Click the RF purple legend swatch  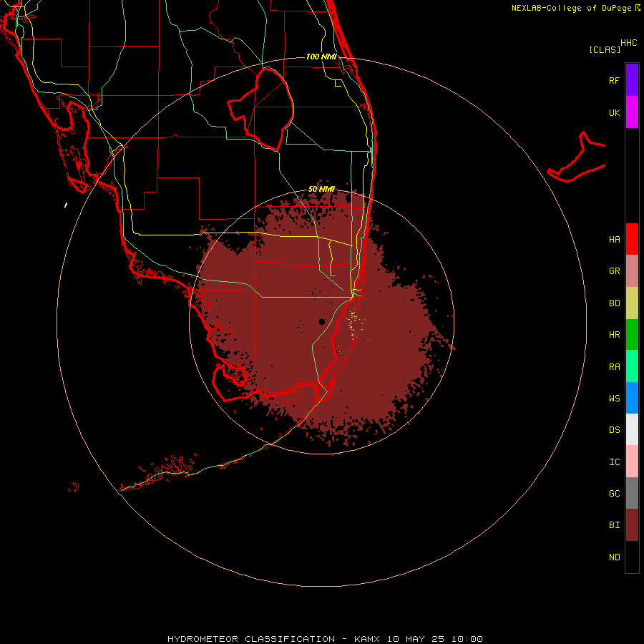point(632,79)
